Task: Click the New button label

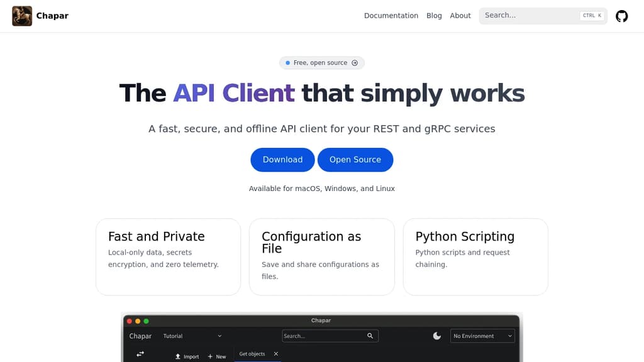Action: (221, 357)
